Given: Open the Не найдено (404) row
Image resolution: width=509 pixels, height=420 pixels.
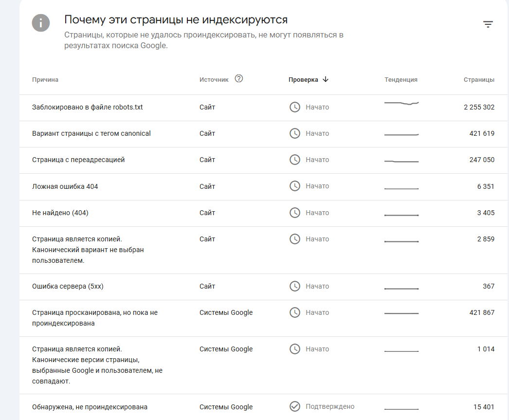Looking at the screenshot, I should pyautogui.click(x=60, y=213).
